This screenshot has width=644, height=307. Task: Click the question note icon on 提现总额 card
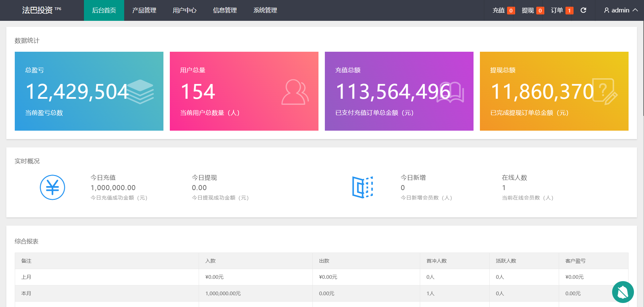[x=605, y=91]
